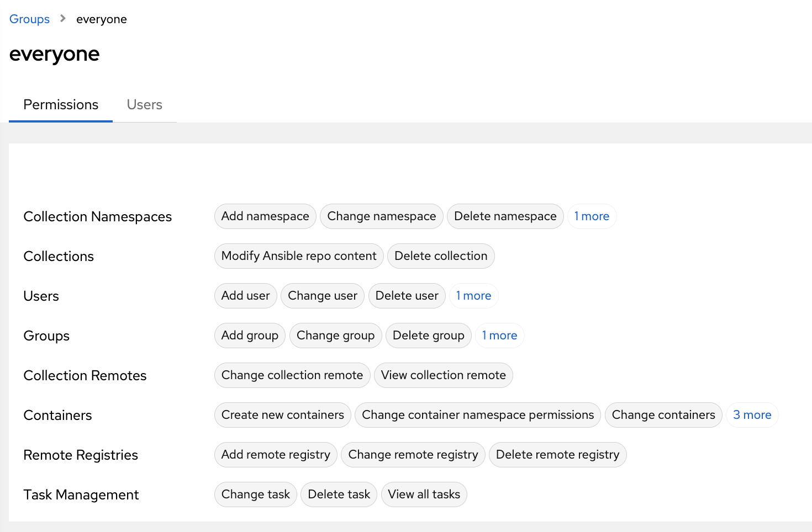
Task: Switch to the Users tab
Action: (144, 105)
